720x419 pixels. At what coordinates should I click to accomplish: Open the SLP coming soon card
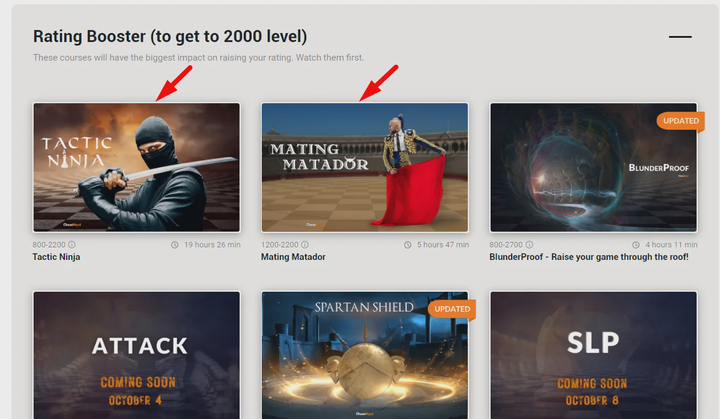point(593,355)
